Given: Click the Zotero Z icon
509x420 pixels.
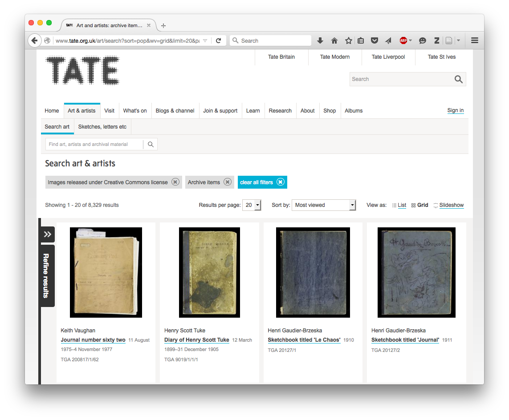Looking at the screenshot, I should (437, 40).
